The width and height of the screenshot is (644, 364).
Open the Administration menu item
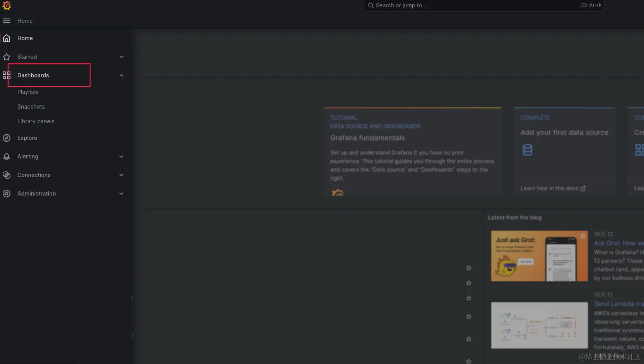pyautogui.click(x=37, y=194)
